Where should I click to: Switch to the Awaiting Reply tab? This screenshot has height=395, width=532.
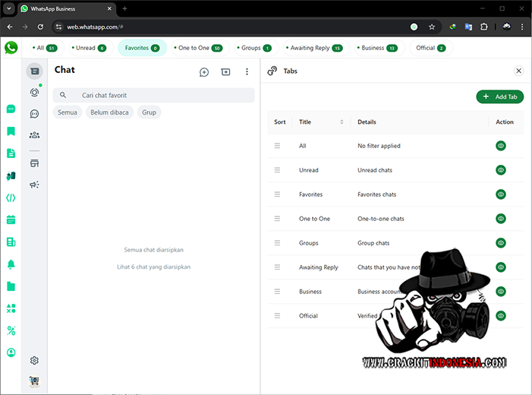316,48
